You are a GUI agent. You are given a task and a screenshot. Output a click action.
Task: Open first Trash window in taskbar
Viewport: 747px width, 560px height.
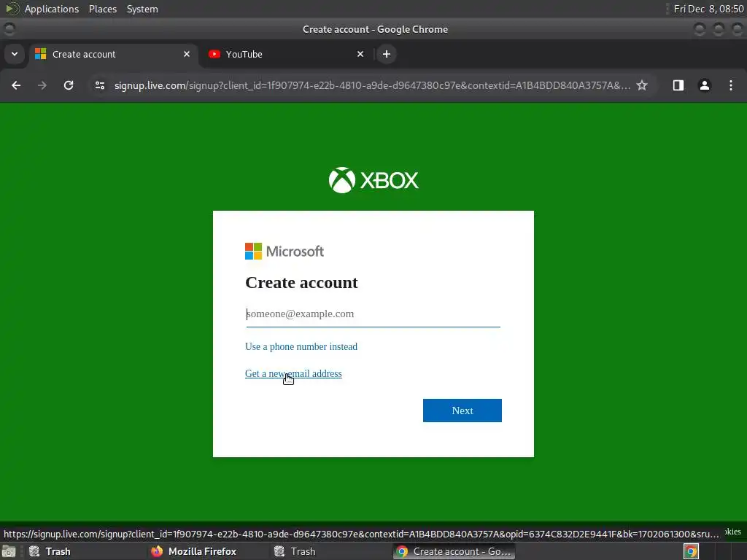tap(50, 551)
